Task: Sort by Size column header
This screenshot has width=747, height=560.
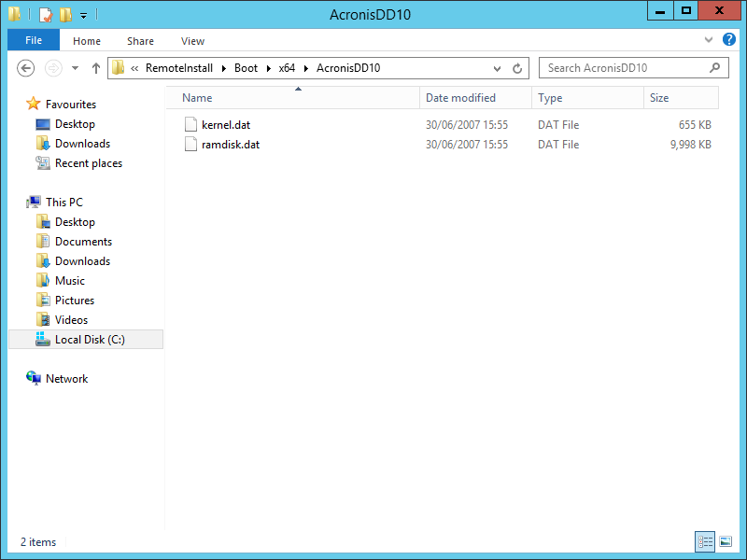Action: (681, 98)
